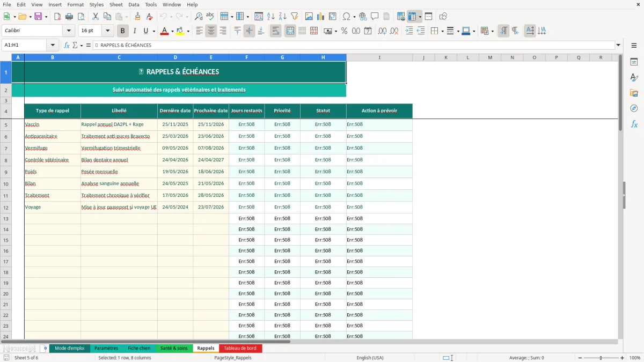Open Find & Replace tool
The height and width of the screenshot is (362, 644).
click(x=199, y=17)
